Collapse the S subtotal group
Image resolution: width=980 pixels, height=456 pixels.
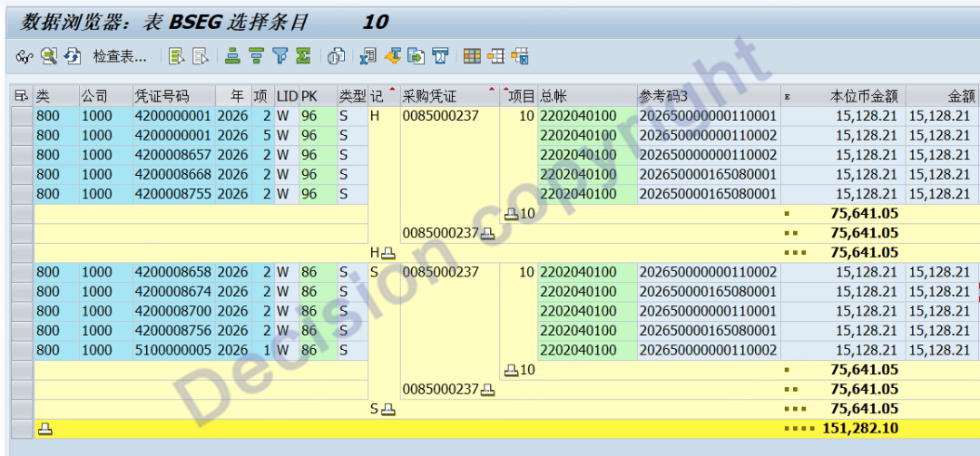pos(388,409)
